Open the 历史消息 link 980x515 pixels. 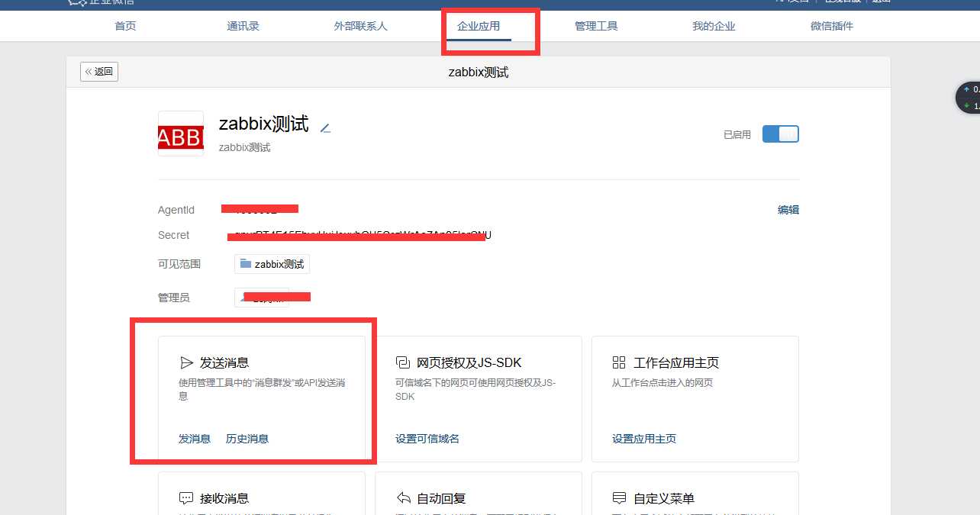point(247,439)
